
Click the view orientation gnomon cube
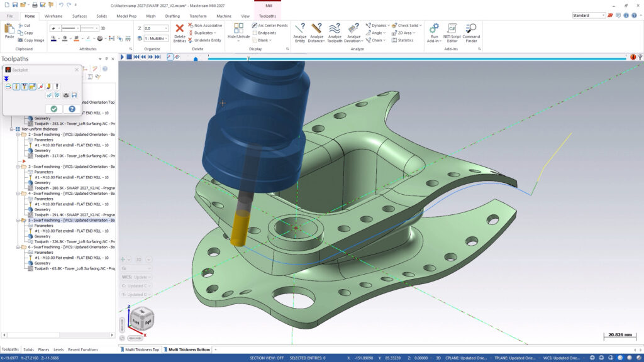pos(142,318)
